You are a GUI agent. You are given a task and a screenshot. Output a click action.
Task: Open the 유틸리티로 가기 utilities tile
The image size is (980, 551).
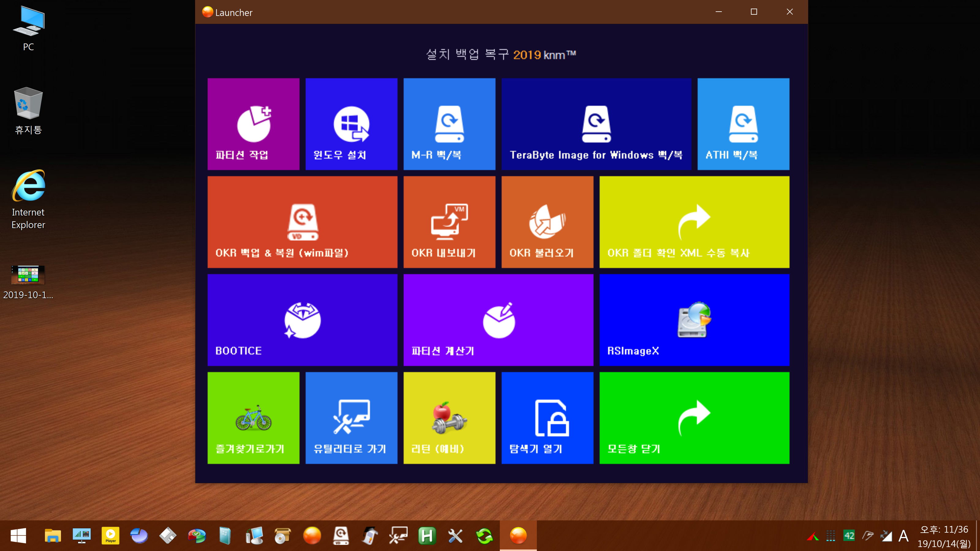(x=351, y=418)
